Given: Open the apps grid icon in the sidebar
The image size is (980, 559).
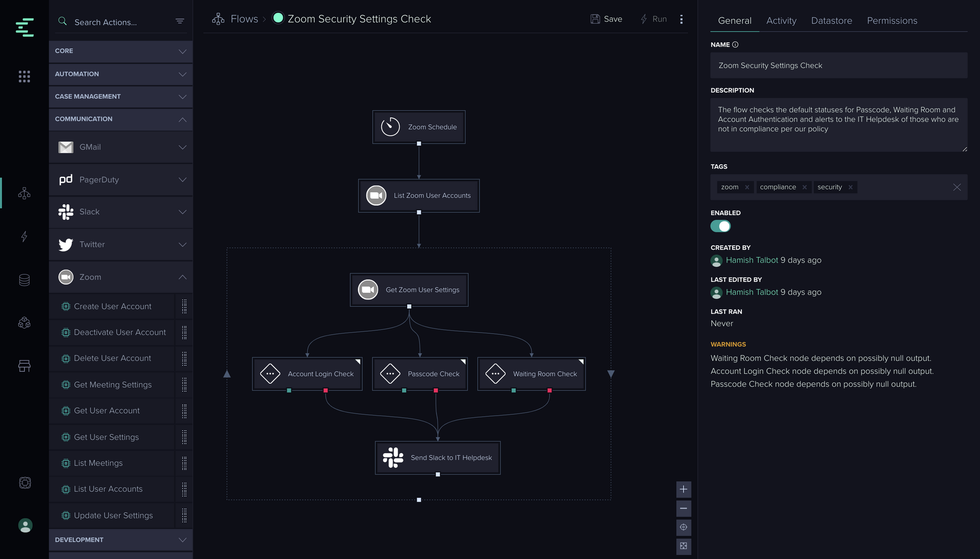Looking at the screenshot, I should pos(24,76).
